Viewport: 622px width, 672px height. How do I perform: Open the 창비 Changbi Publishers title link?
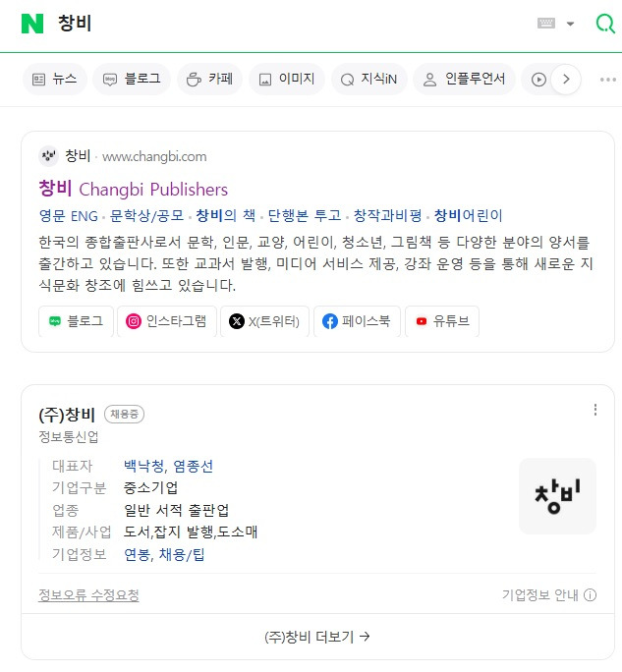tap(134, 189)
